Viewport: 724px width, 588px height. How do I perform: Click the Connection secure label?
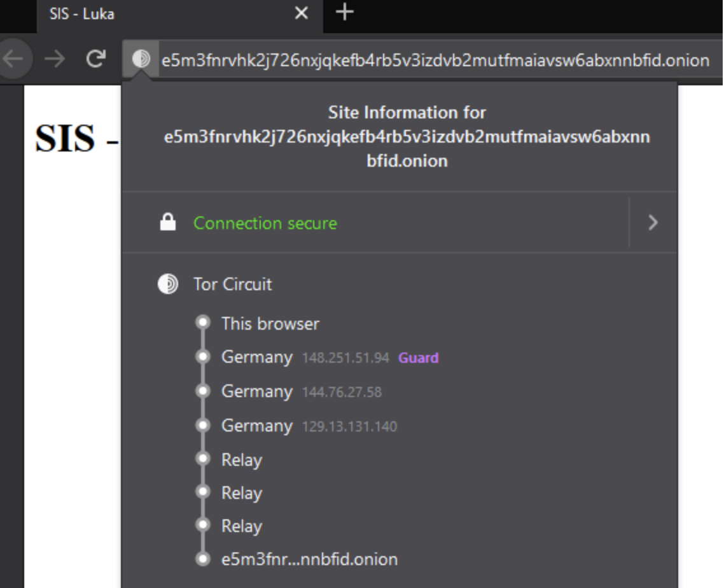(x=265, y=223)
